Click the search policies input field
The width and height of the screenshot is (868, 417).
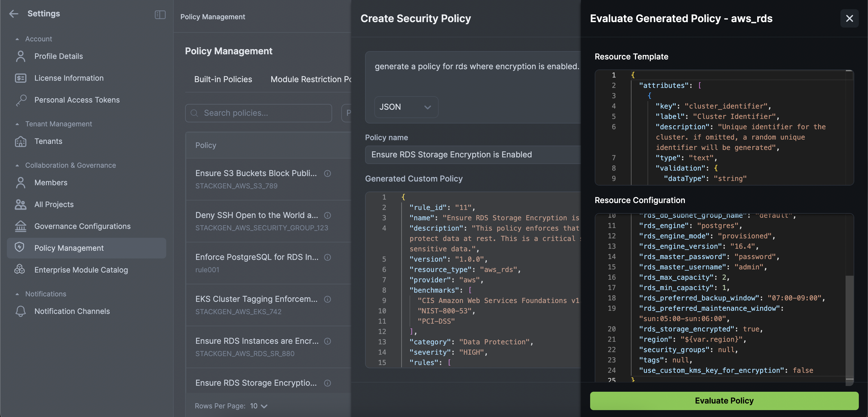[259, 113]
